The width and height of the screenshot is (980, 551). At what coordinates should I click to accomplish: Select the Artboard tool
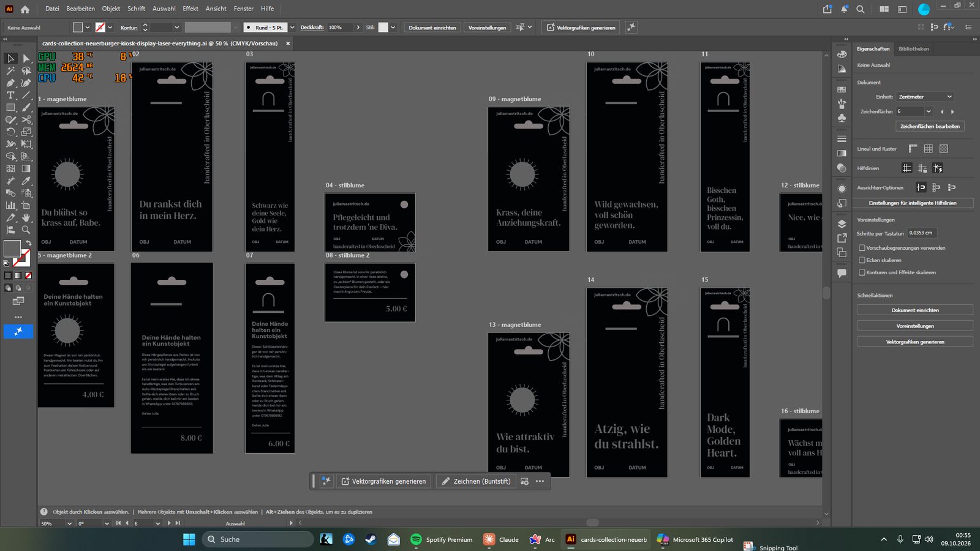point(26,205)
